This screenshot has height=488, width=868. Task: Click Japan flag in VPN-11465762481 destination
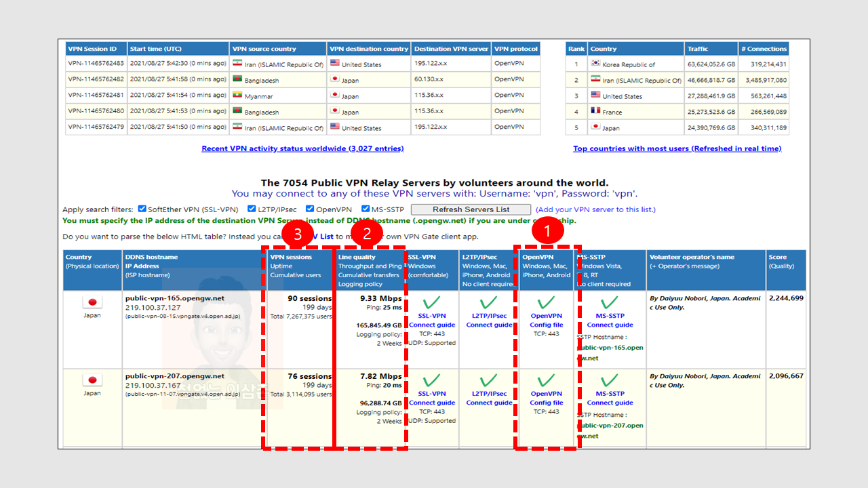pos(335,95)
